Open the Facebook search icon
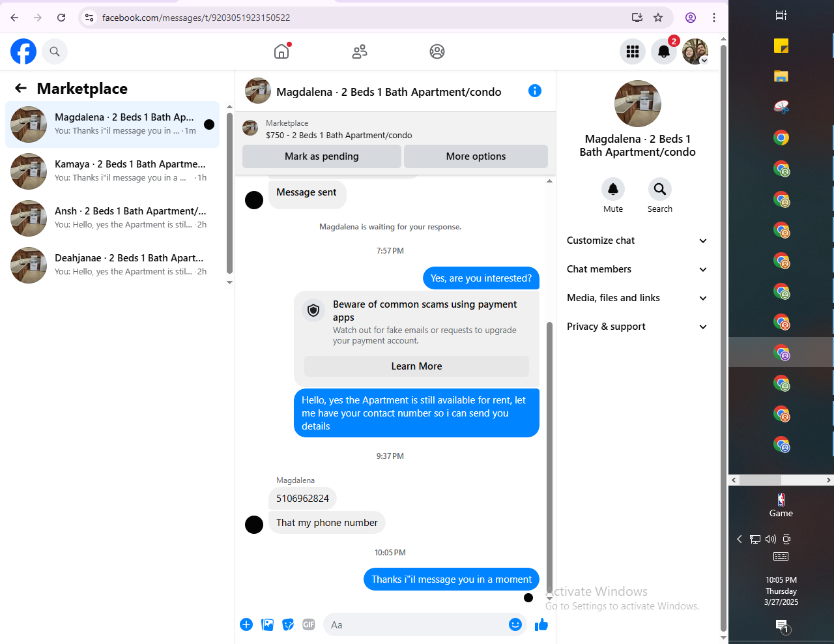This screenshot has height=644, width=834. point(55,51)
